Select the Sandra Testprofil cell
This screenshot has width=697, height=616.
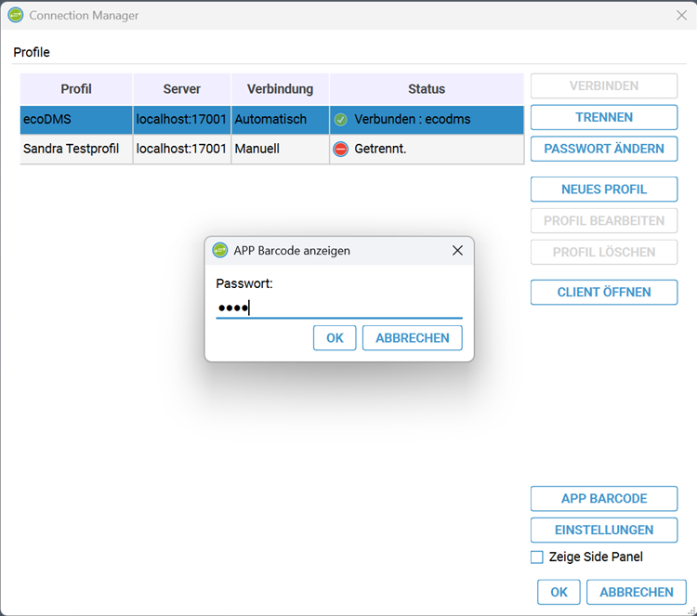pos(76,149)
